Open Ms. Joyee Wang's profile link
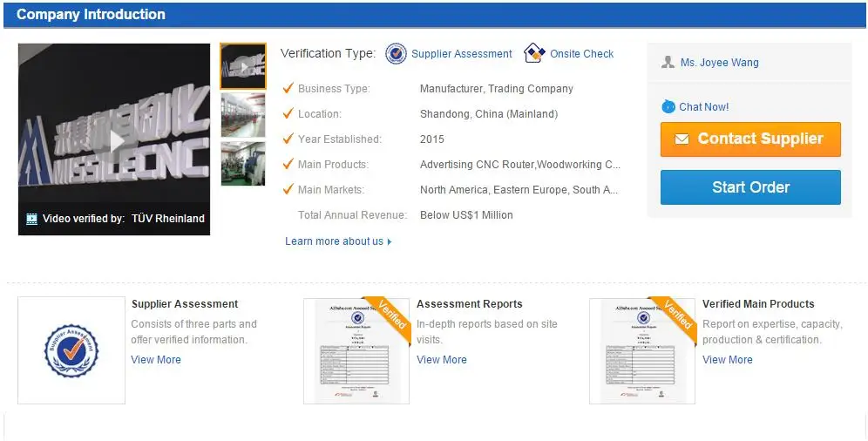868x441 pixels. (720, 63)
